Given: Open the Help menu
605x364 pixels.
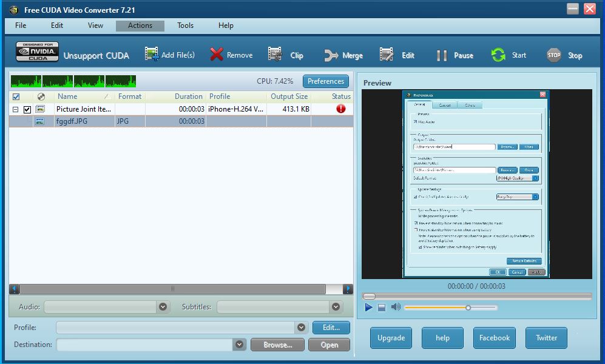Looking at the screenshot, I should tap(226, 25).
